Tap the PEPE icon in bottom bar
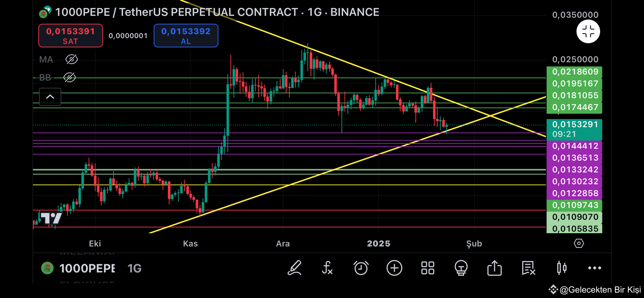The width and height of the screenshot is (644, 298). pyautogui.click(x=47, y=268)
